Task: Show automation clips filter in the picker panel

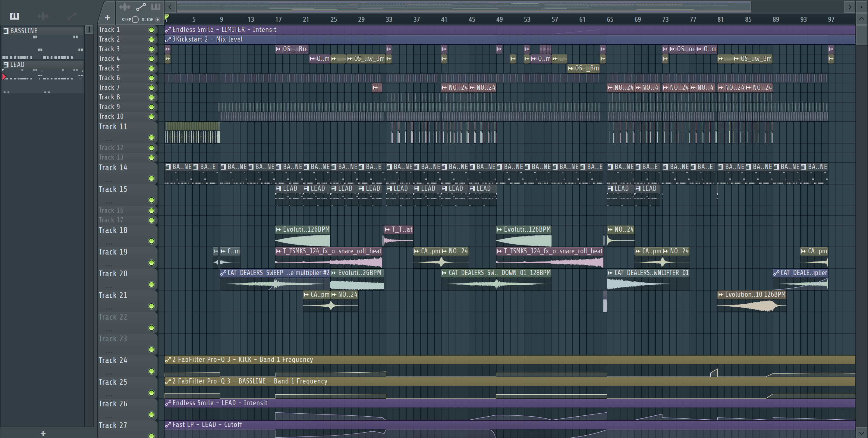Action: tap(72, 16)
